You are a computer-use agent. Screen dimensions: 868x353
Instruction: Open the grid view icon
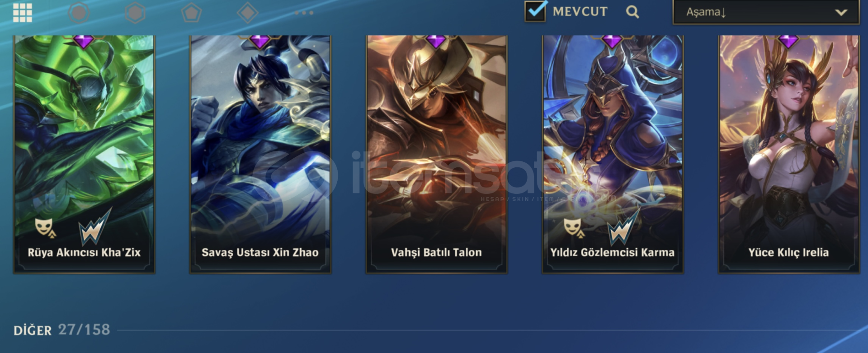[23, 13]
